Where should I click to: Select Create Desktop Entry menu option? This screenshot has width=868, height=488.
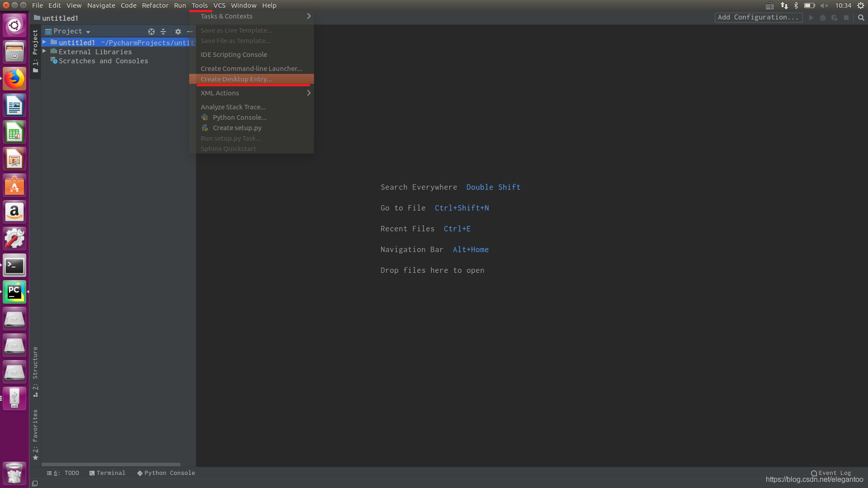(x=237, y=79)
